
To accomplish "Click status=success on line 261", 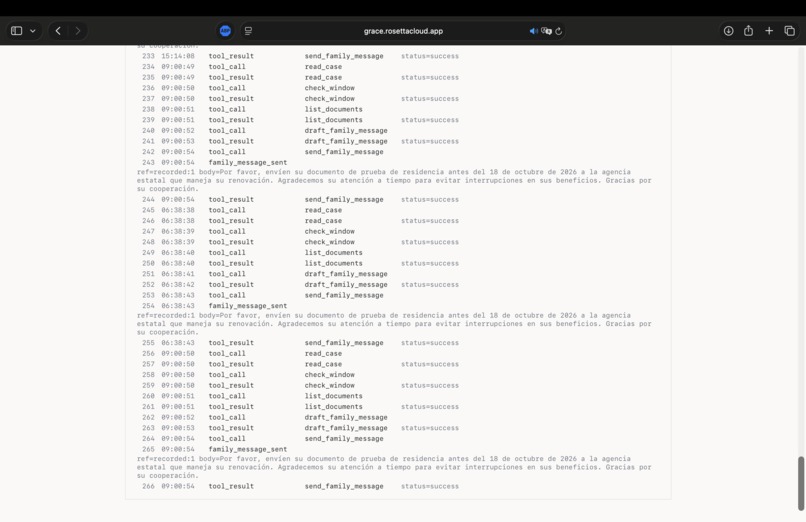I will (430, 406).
